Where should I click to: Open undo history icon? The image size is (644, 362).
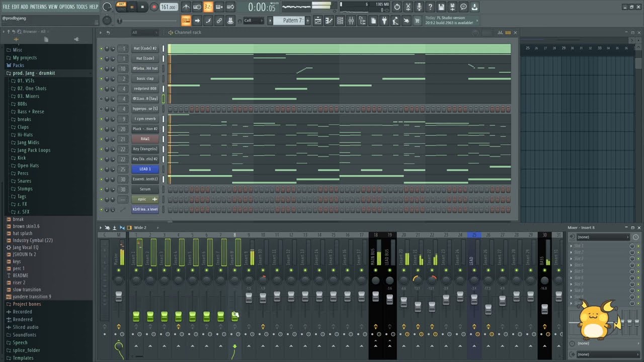[397, 7]
